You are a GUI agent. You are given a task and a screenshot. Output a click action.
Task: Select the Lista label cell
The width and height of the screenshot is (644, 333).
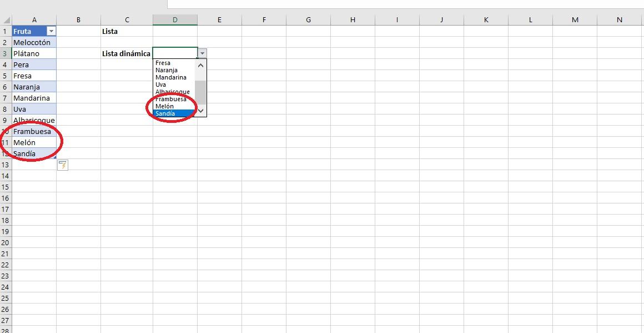coord(109,31)
